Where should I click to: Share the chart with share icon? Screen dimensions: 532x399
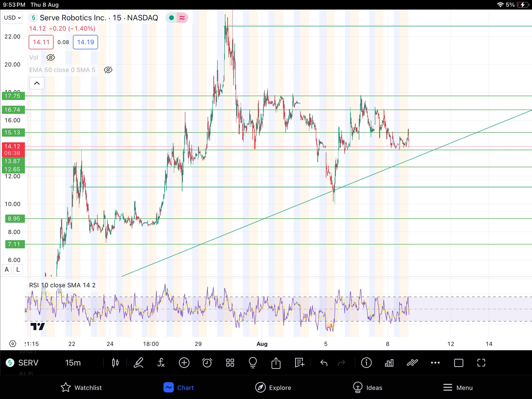276,363
